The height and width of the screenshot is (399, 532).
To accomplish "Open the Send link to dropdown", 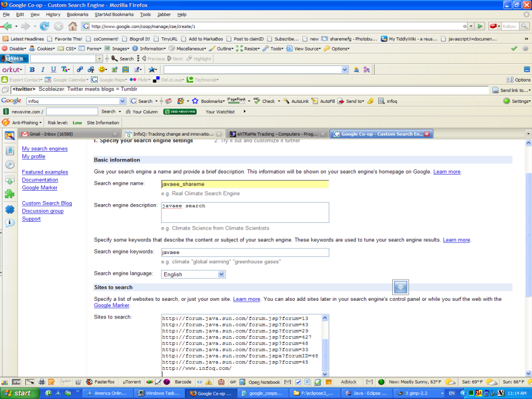I will coord(512,90).
